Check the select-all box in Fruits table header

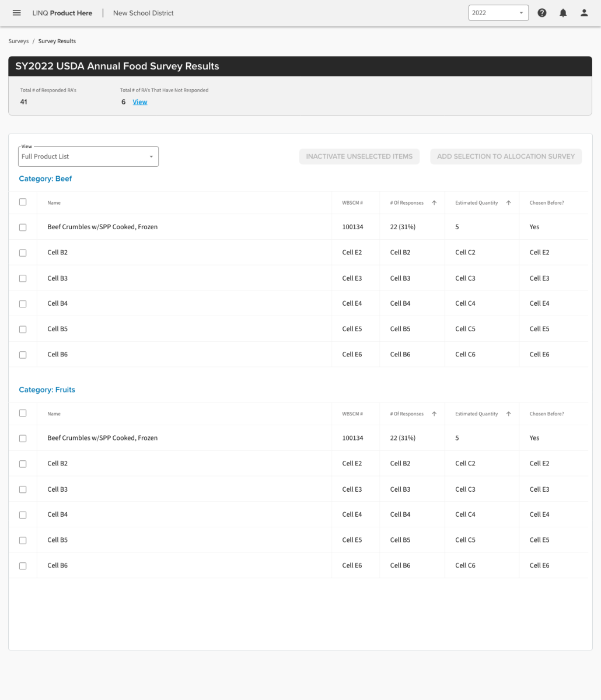click(x=23, y=413)
